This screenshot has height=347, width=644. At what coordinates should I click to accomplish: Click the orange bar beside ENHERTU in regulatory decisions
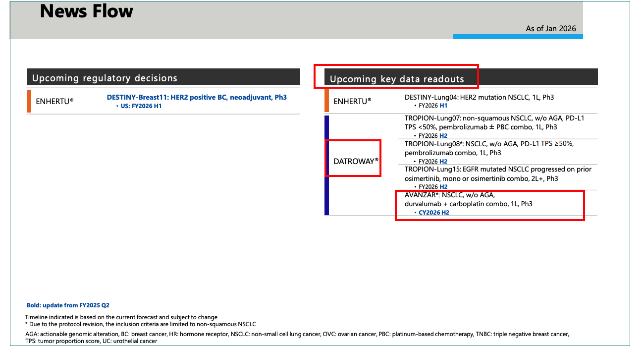pyautogui.click(x=29, y=101)
